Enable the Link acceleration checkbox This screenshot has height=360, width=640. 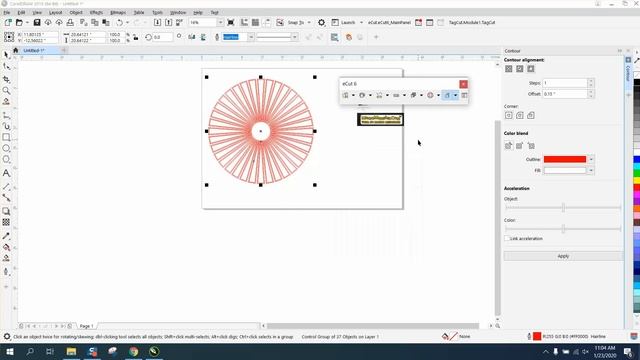(x=507, y=238)
